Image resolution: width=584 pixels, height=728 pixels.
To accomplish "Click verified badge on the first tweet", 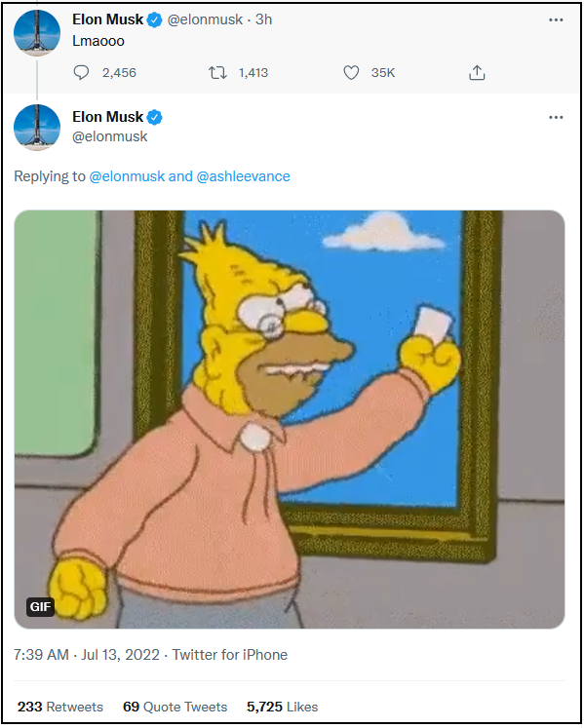I will click(155, 19).
